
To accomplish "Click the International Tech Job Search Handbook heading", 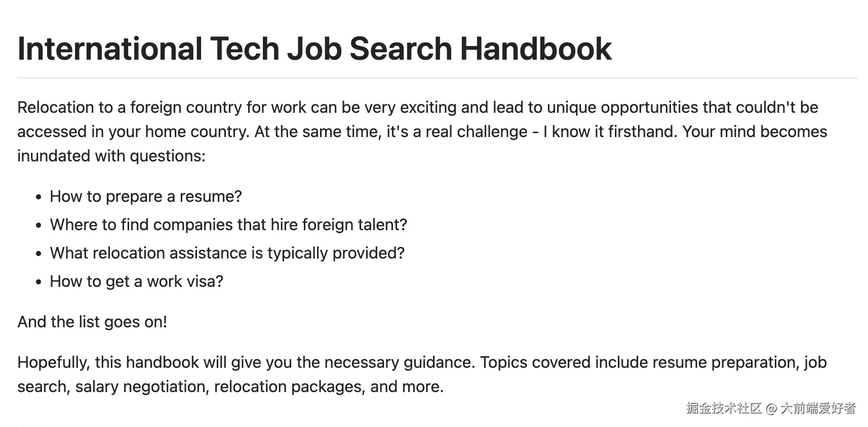I will click(314, 49).
